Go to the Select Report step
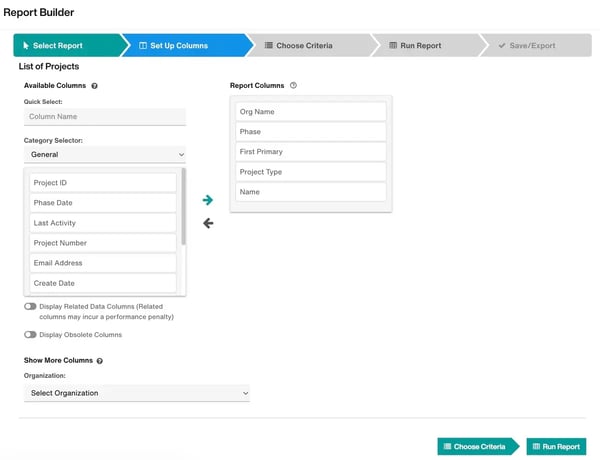600x460 pixels. [65, 46]
